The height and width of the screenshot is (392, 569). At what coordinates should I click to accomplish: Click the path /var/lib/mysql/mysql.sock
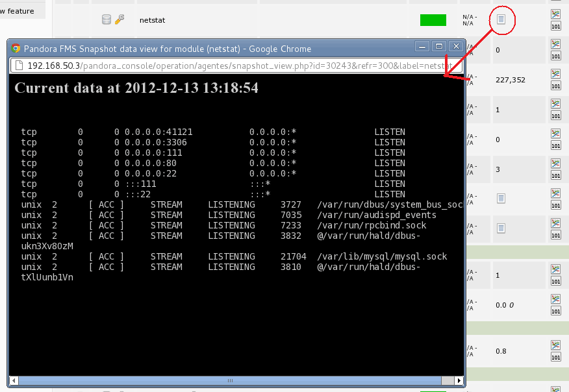pos(382,257)
